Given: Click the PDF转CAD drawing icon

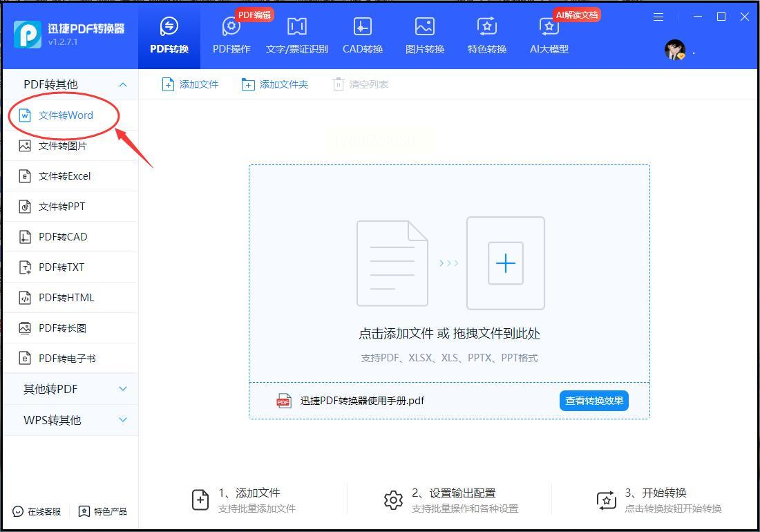Looking at the screenshot, I should pos(25,237).
